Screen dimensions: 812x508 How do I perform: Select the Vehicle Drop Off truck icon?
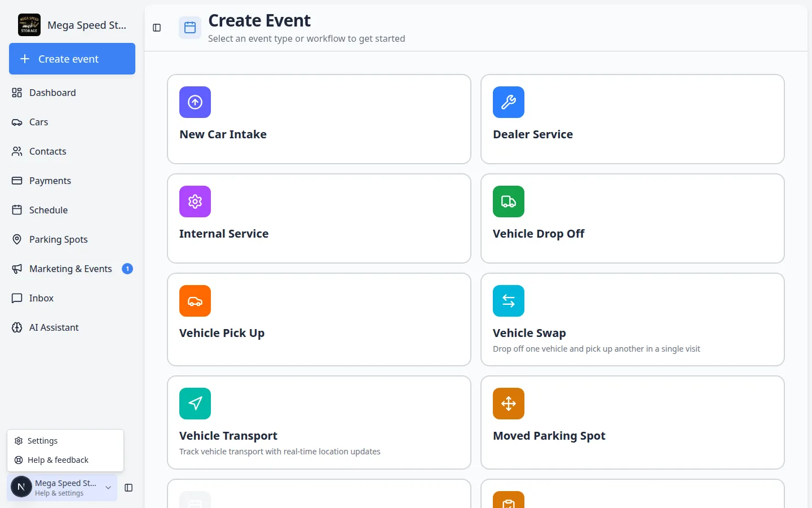(509, 202)
